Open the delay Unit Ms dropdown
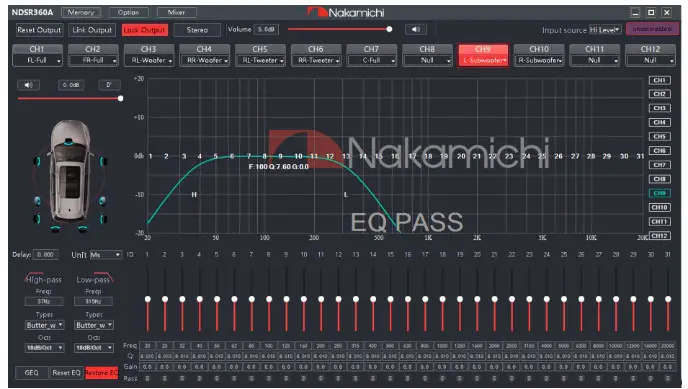The image size is (688, 389). pyautogui.click(x=105, y=255)
